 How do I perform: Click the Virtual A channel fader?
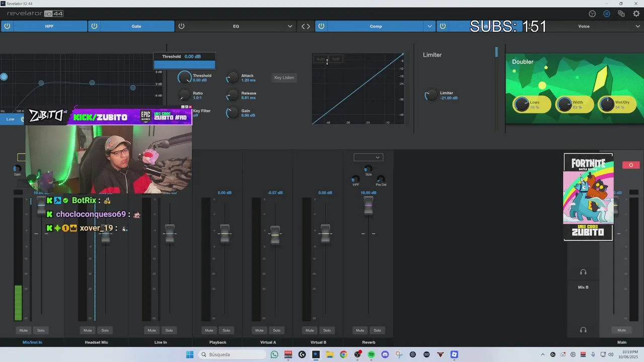[275, 235]
